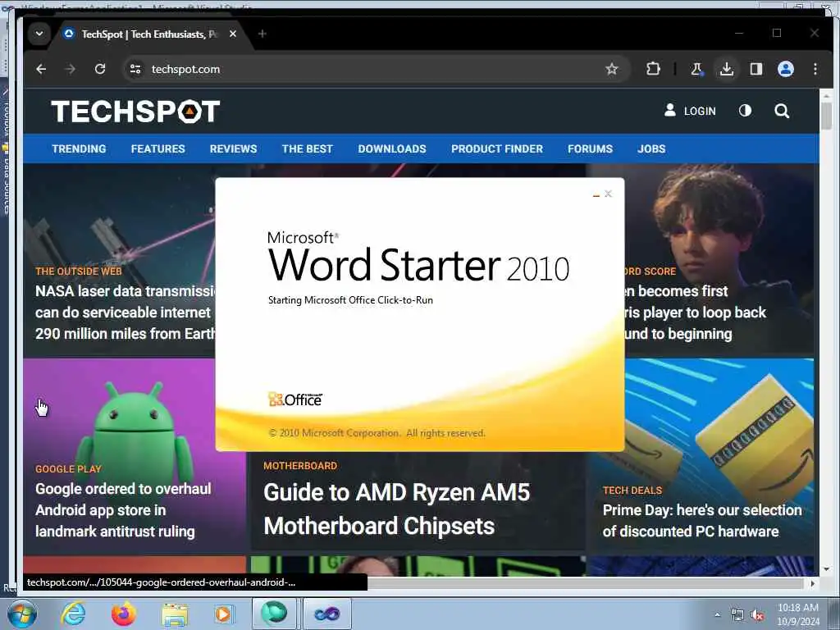840x630 pixels.
Task: Close the TechSpot browser tab
Action: [x=232, y=34]
